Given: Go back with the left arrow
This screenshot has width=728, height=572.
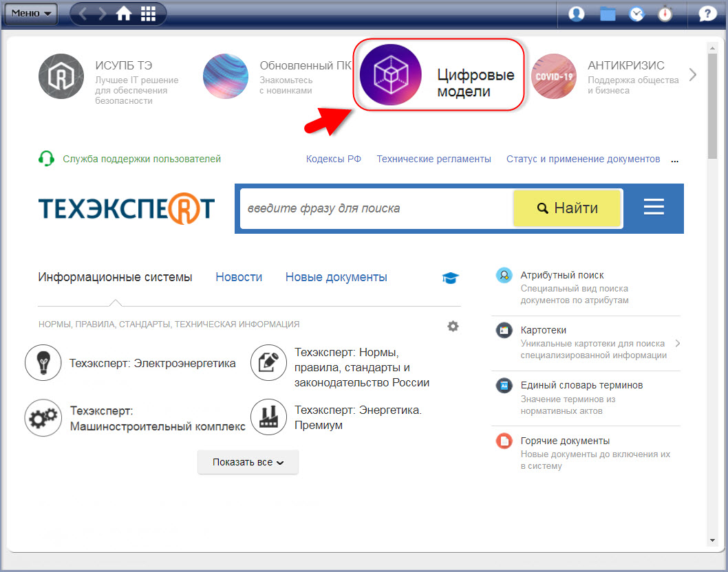Looking at the screenshot, I should 83,14.
